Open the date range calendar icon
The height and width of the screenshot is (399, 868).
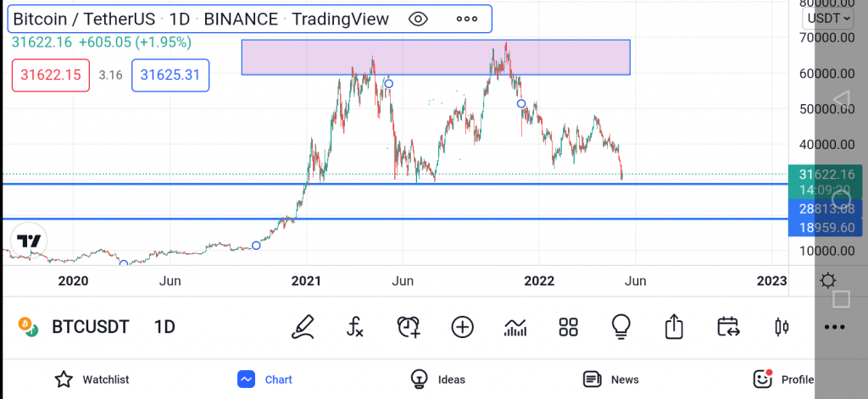point(727,326)
